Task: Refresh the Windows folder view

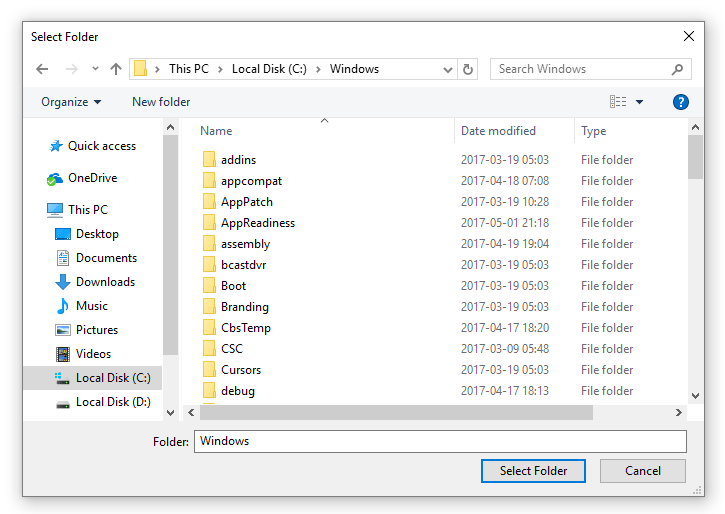Action: click(468, 69)
